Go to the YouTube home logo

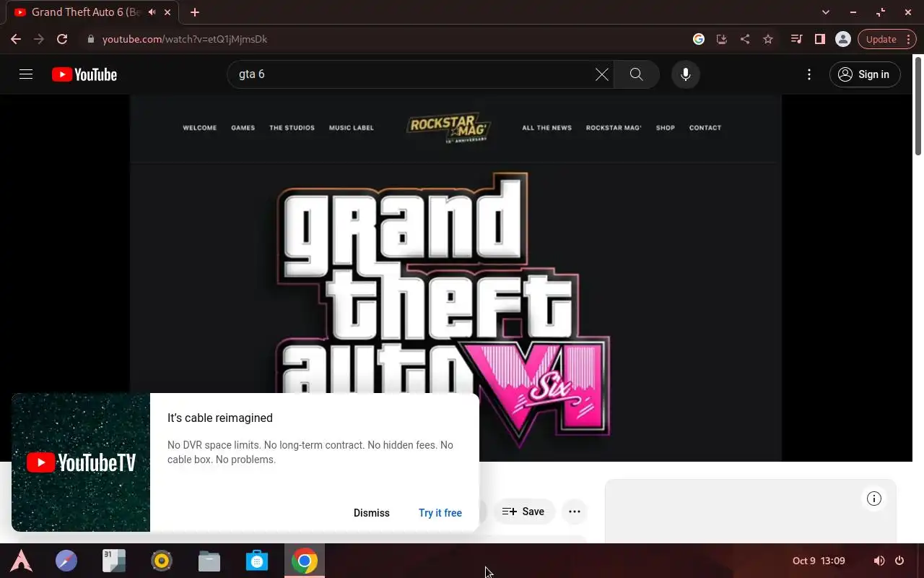coord(84,74)
